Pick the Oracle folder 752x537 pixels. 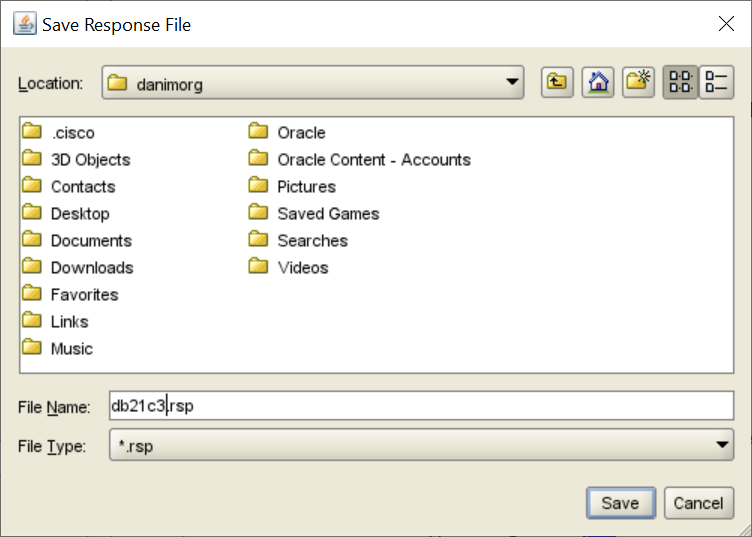point(301,133)
